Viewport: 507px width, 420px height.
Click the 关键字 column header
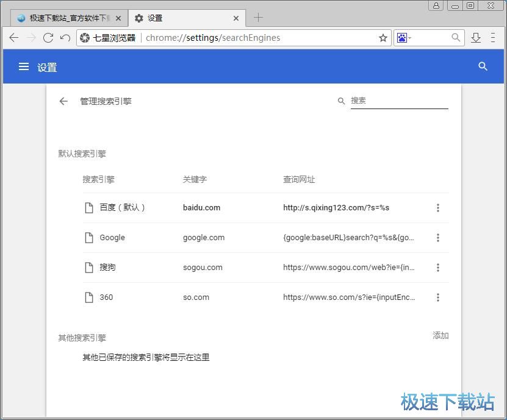pyautogui.click(x=195, y=179)
